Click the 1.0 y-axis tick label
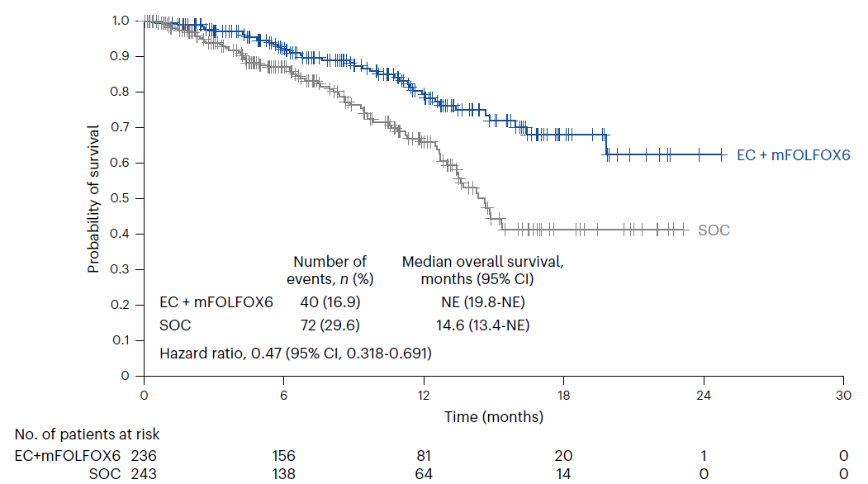868x484 pixels. [120, 21]
